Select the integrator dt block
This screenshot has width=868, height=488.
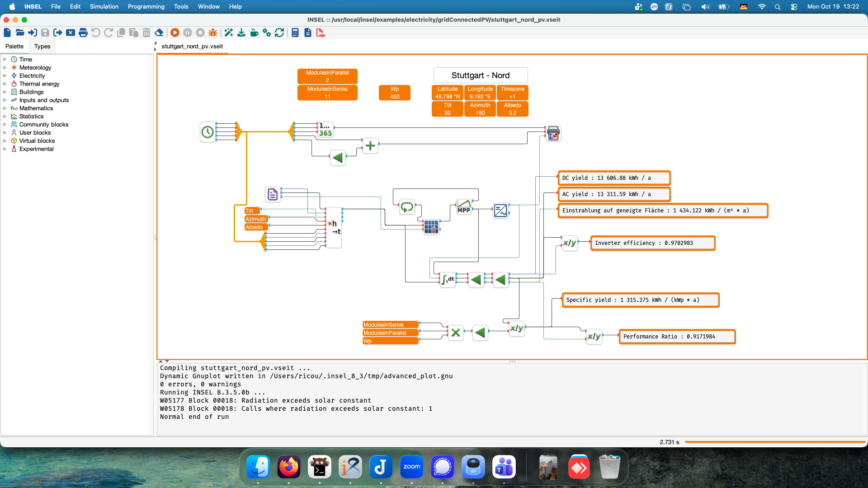pyautogui.click(x=448, y=280)
